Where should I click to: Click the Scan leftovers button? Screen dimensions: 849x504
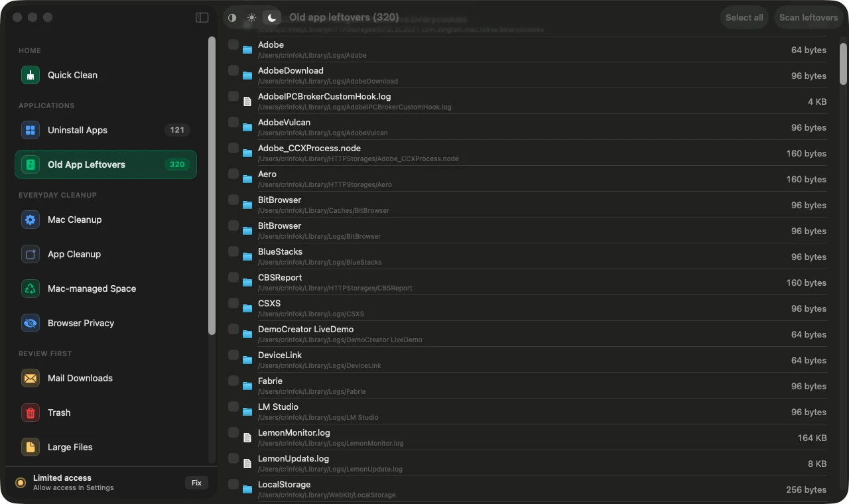pyautogui.click(x=808, y=18)
